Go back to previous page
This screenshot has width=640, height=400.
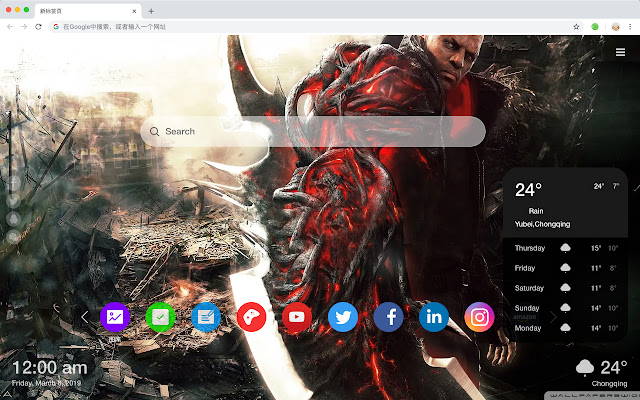(10, 27)
